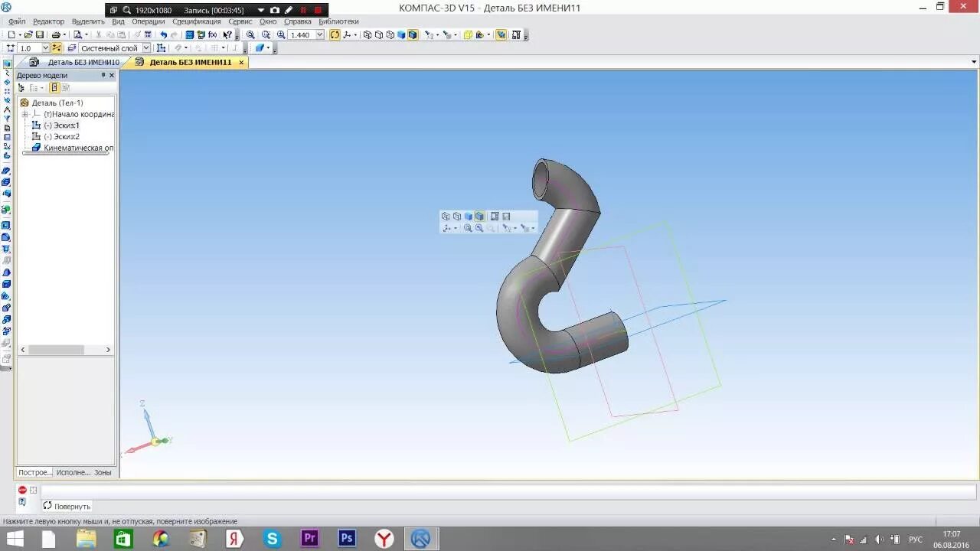Open Skype from the taskbar
Image resolution: width=980 pixels, height=551 pixels.
pos(273,539)
